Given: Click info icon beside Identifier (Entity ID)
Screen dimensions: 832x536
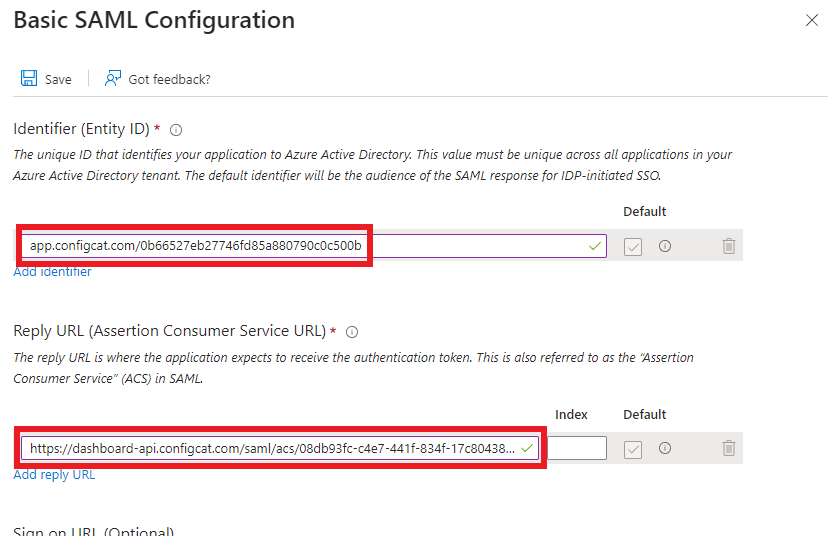Looking at the screenshot, I should point(176,130).
